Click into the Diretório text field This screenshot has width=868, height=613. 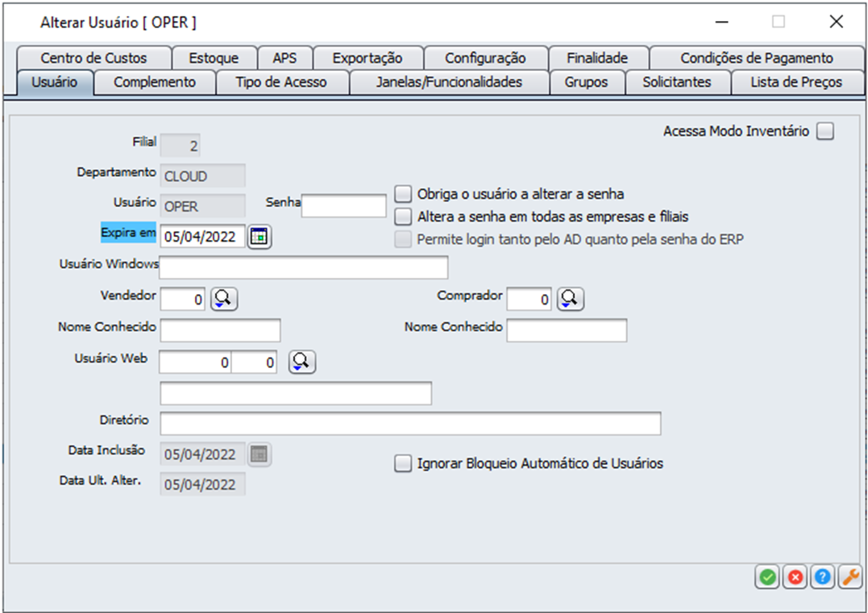pos(409,424)
